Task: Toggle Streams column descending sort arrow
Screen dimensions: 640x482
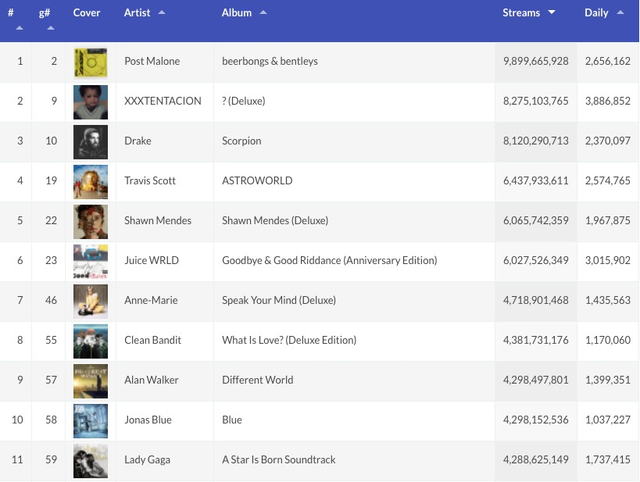Action: pos(551,13)
